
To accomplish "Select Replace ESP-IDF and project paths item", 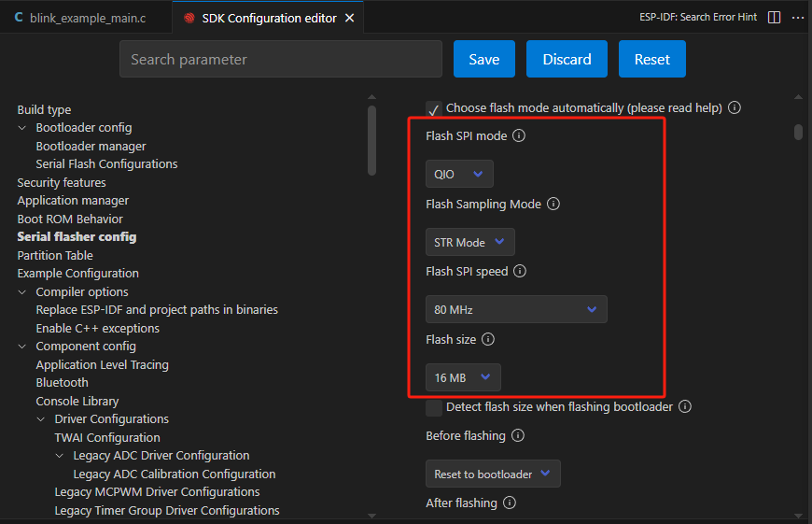I will pos(157,310).
